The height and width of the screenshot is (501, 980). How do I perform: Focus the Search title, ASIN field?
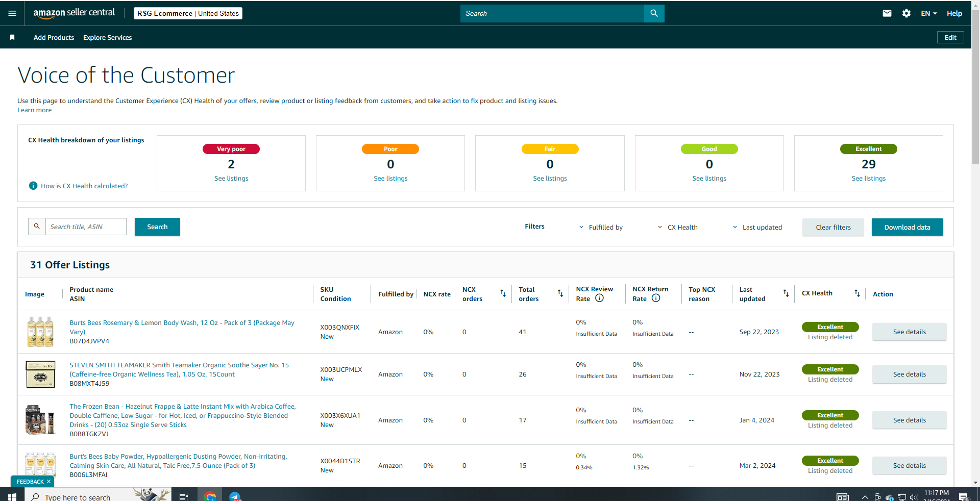pyautogui.click(x=86, y=227)
